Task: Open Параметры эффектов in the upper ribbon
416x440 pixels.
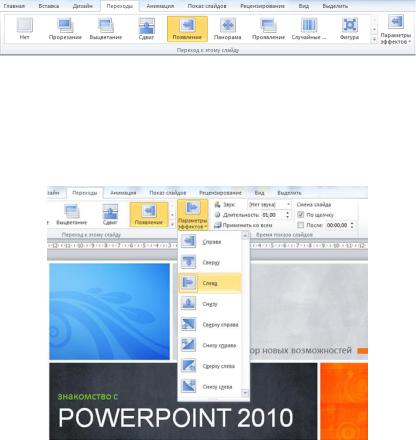Action: coord(396,30)
